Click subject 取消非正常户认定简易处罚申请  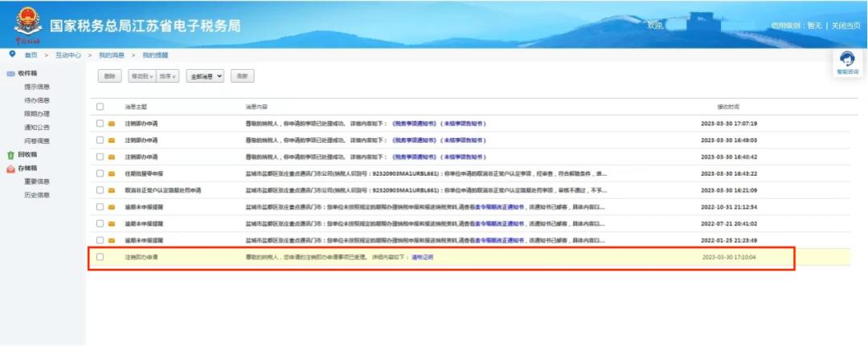pos(162,190)
